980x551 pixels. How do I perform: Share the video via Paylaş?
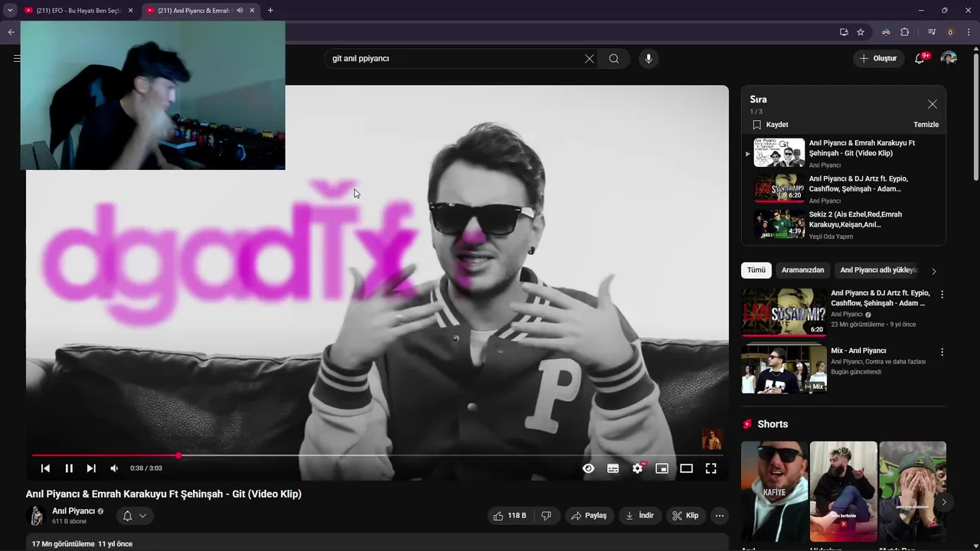coord(589,516)
